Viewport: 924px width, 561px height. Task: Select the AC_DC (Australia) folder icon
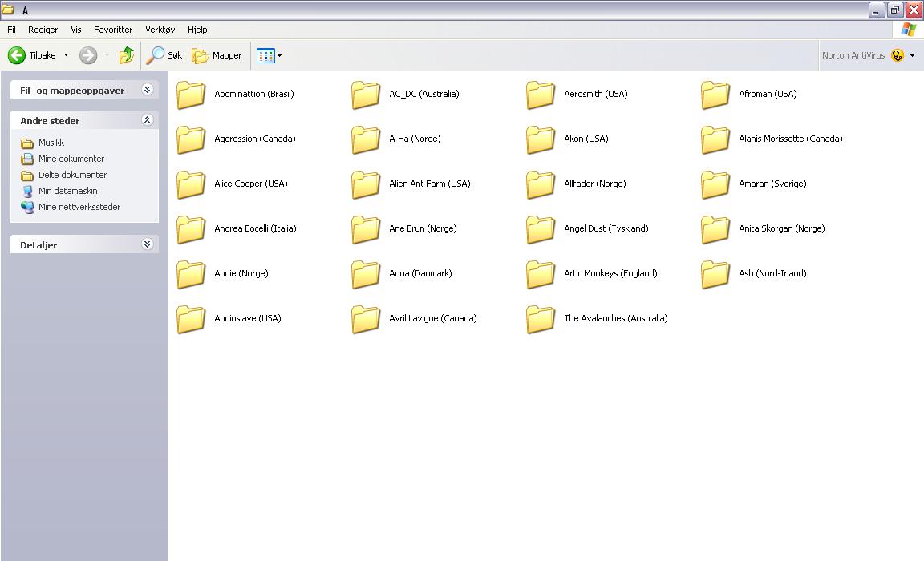(366, 95)
